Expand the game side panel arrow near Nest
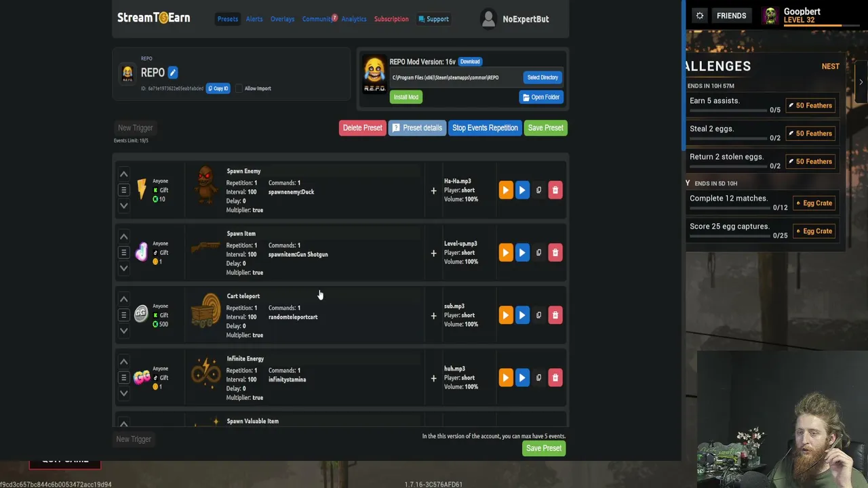This screenshot has width=868, height=488. point(861,82)
